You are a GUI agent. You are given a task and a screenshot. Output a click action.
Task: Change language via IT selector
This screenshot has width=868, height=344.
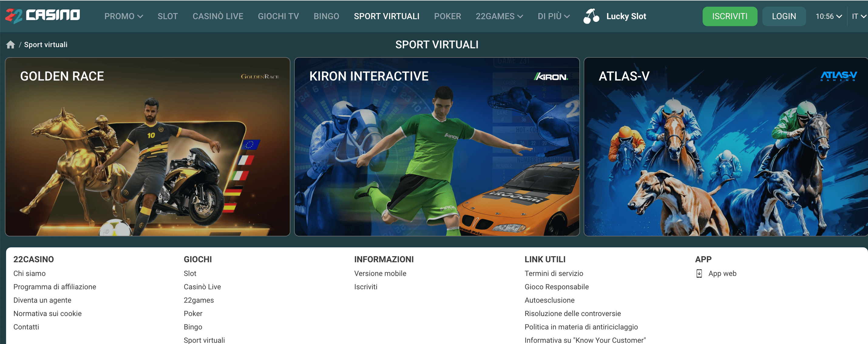(858, 16)
